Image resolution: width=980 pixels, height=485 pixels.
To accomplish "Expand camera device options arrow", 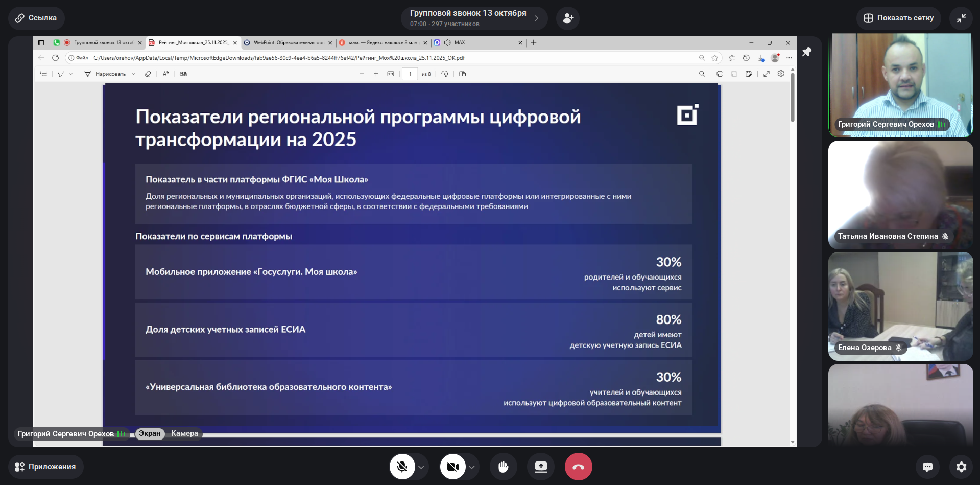I will tap(472, 467).
